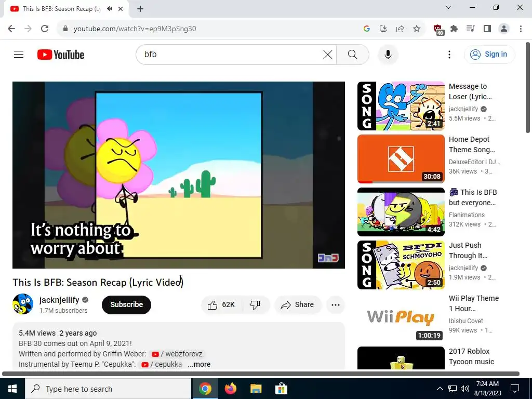
Task: Start voice search with the microphone
Action: pos(388,54)
